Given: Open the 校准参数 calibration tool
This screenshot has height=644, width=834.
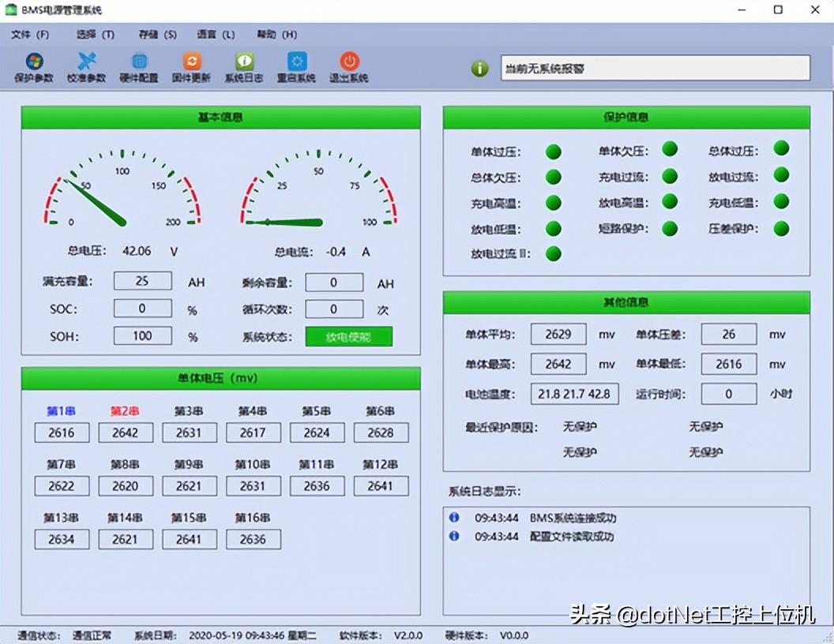Looking at the screenshot, I should [x=86, y=67].
